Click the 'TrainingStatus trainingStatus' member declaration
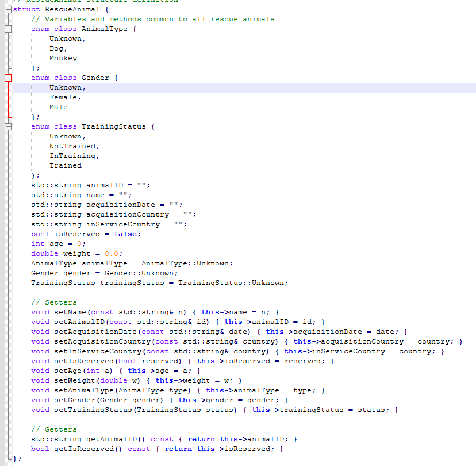Screen dimensions: 476x466 point(159,283)
